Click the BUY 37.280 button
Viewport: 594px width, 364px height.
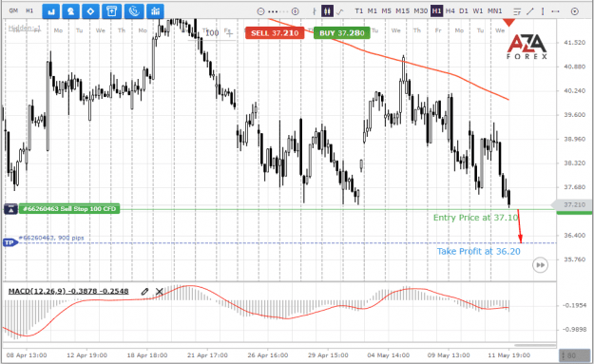tap(342, 33)
